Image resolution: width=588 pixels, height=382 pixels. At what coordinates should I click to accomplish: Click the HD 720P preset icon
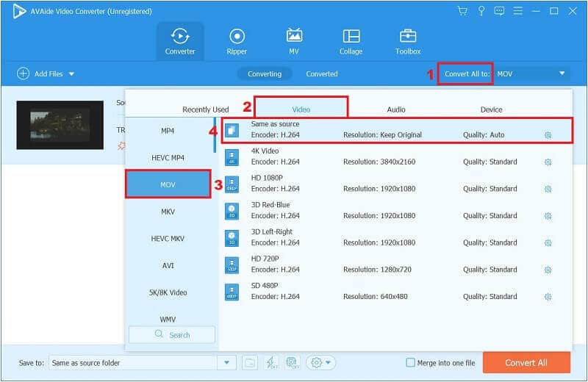[x=232, y=265]
